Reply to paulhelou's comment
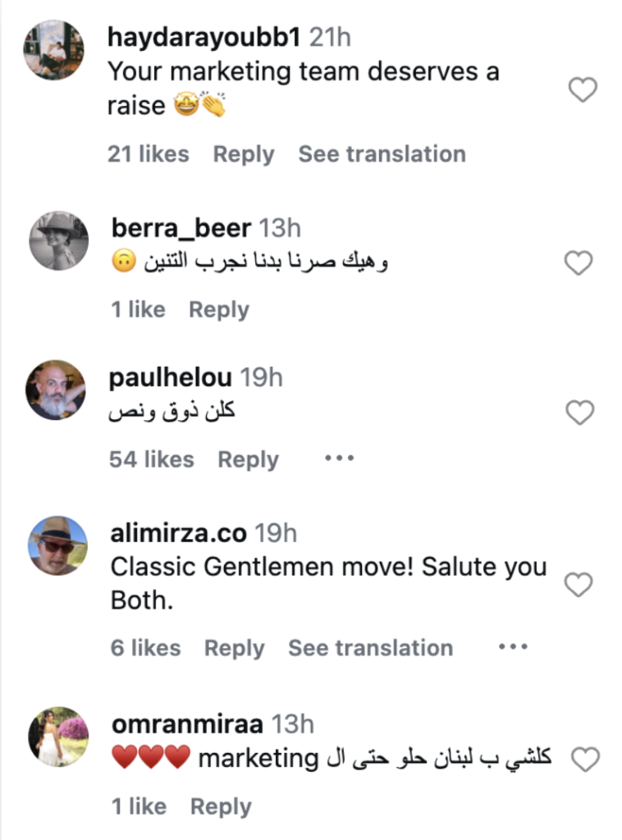The height and width of the screenshot is (840, 622). pyautogui.click(x=248, y=459)
